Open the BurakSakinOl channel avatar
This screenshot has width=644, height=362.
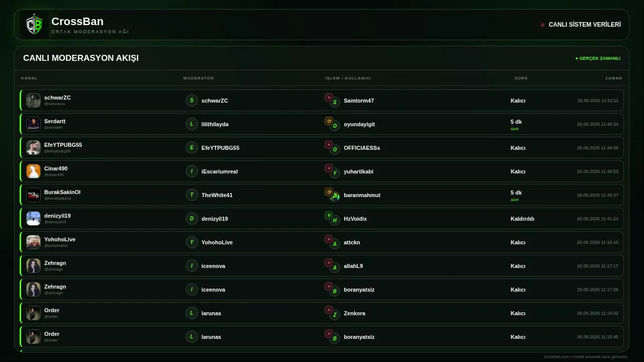pos(33,195)
